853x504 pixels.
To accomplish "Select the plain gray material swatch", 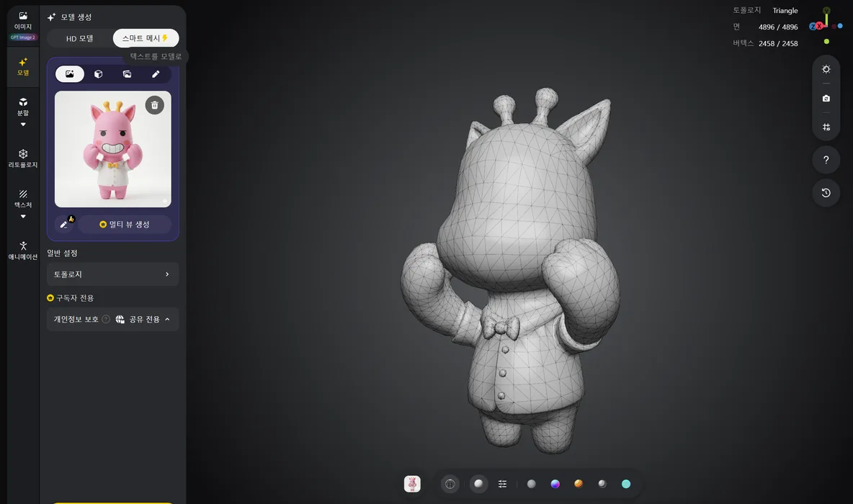I will (532, 484).
